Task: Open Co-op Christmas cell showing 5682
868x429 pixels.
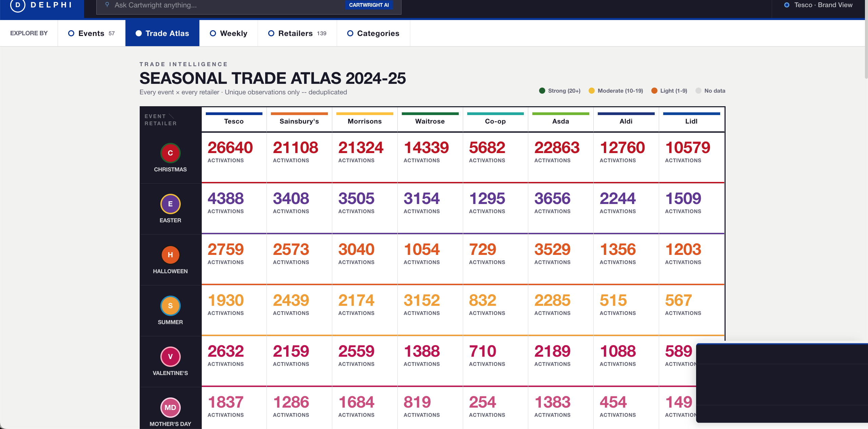Action: (x=495, y=157)
